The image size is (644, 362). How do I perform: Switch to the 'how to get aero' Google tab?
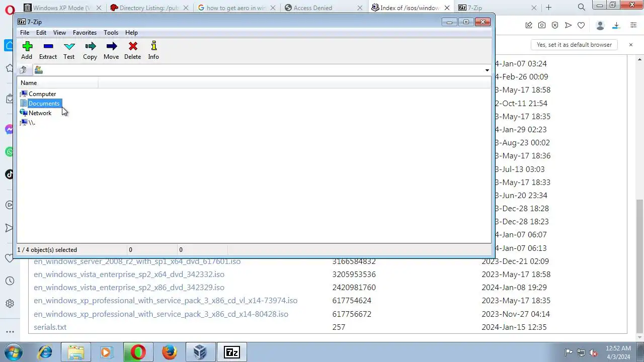point(236,8)
